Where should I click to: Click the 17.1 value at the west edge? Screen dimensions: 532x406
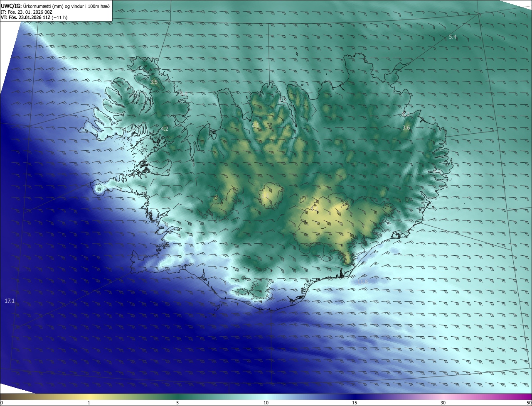(x=10, y=301)
